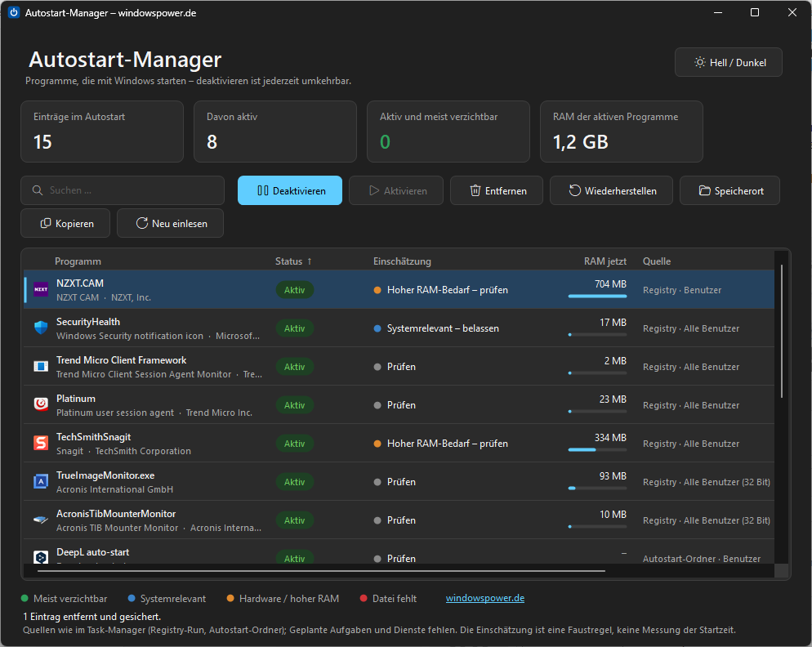This screenshot has width=812, height=647.
Task: Click 'Datei fehlt' legend entry
Action: 388,598
